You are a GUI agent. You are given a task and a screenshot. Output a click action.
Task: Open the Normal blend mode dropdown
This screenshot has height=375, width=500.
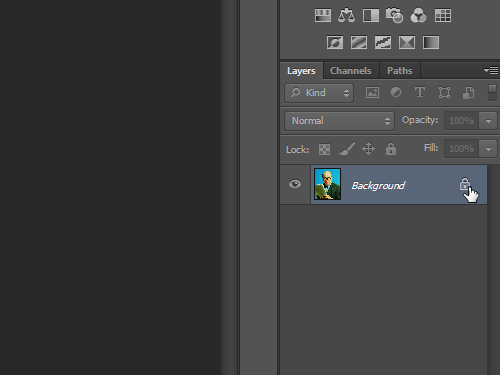tap(339, 121)
